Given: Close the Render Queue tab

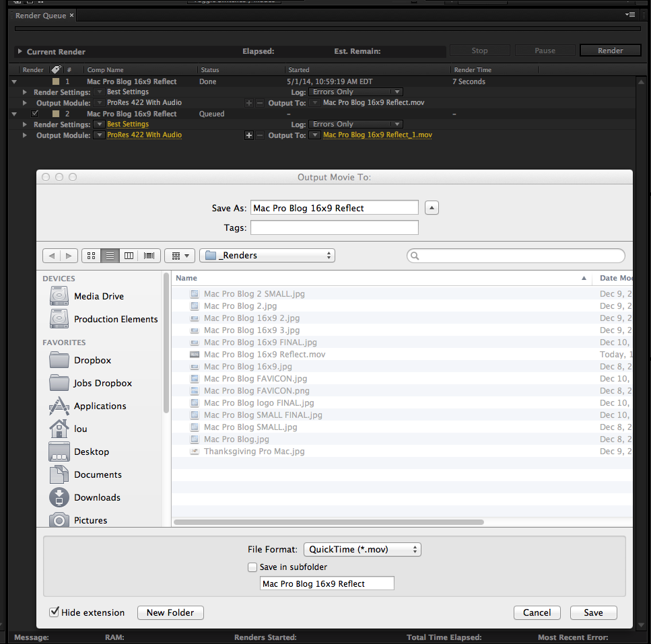Looking at the screenshot, I should pyautogui.click(x=71, y=15).
